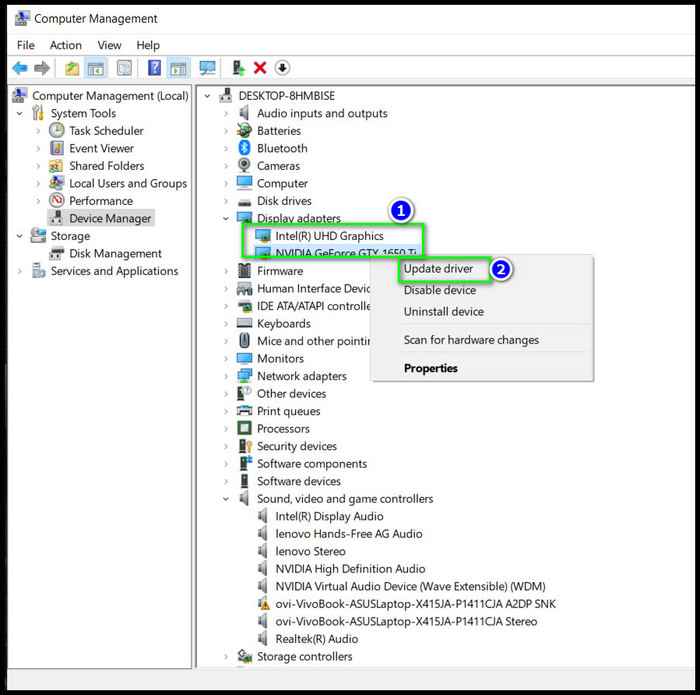Select Realtek(R) Audio device
Viewport: 700px width, 695px height.
pos(317,639)
